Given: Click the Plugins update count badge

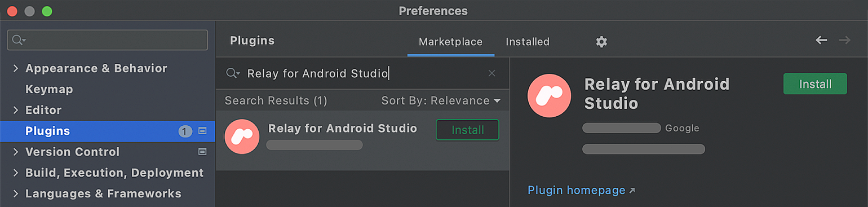Looking at the screenshot, I should click(185, 131).
